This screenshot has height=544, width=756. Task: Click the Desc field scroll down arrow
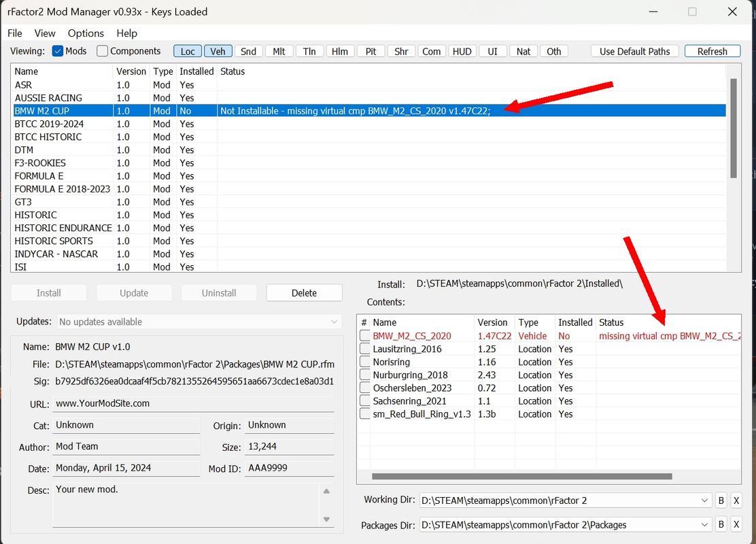pyautogui.click(x=326, y=520)
